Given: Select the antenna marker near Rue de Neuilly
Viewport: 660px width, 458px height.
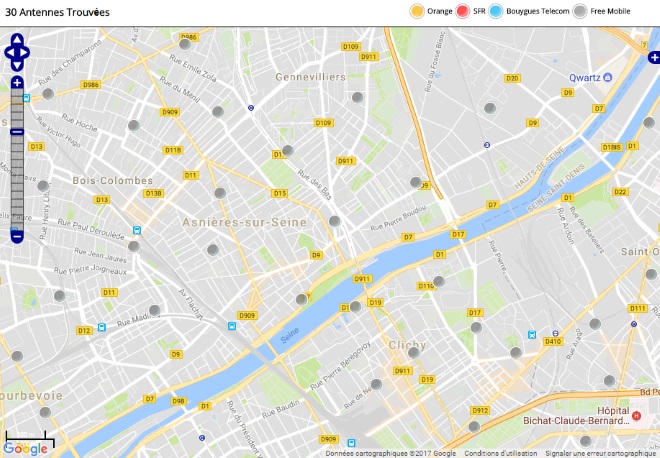Looking at the screenshot, I should coord(376,384).
